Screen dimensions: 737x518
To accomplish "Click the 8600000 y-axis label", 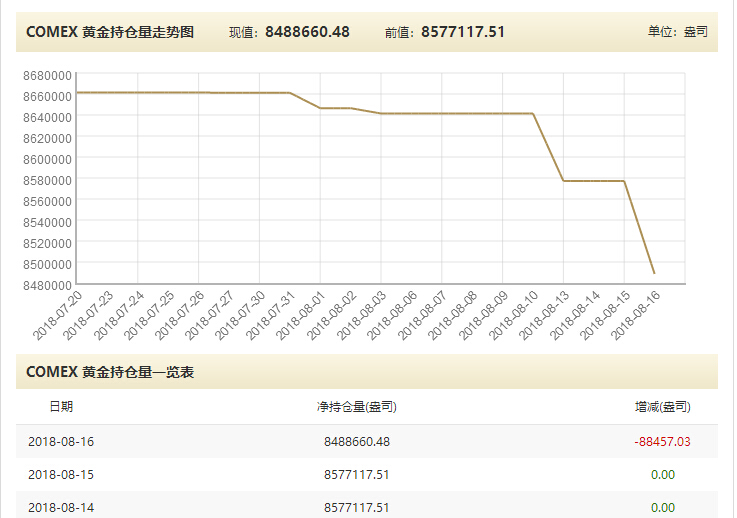I will coord(47,159).
